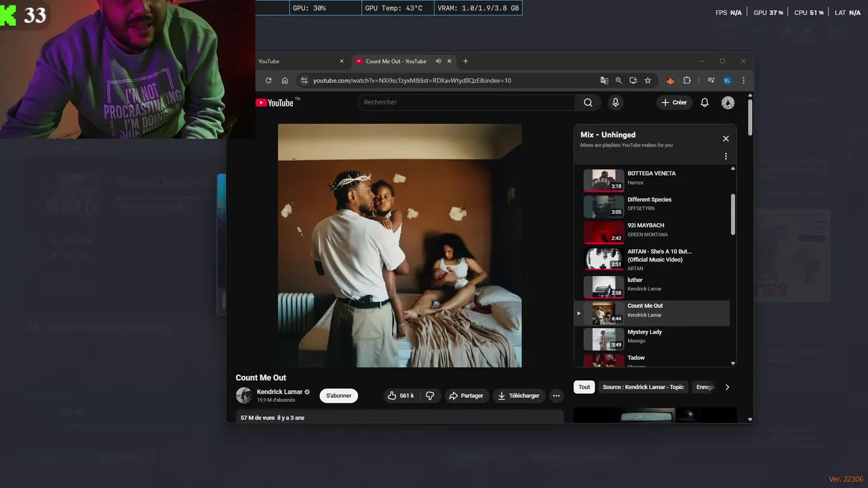Click the install app icon in address bar

633,81
